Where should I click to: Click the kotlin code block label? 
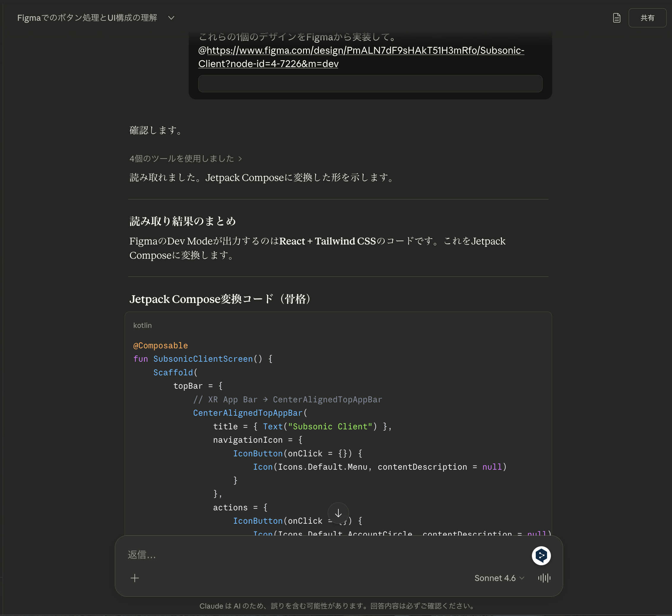point(142,325)
